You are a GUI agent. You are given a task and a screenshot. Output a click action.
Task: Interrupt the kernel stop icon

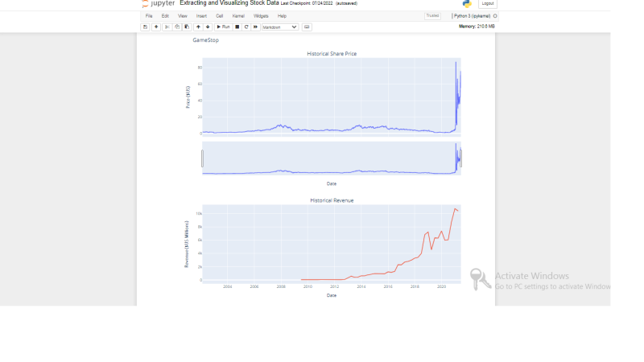(237, 27)
